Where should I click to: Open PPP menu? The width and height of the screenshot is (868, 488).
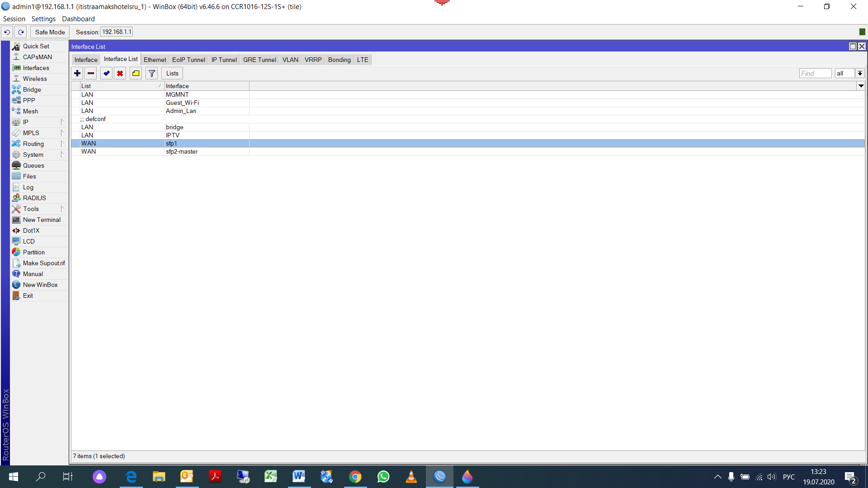[39, 100]
